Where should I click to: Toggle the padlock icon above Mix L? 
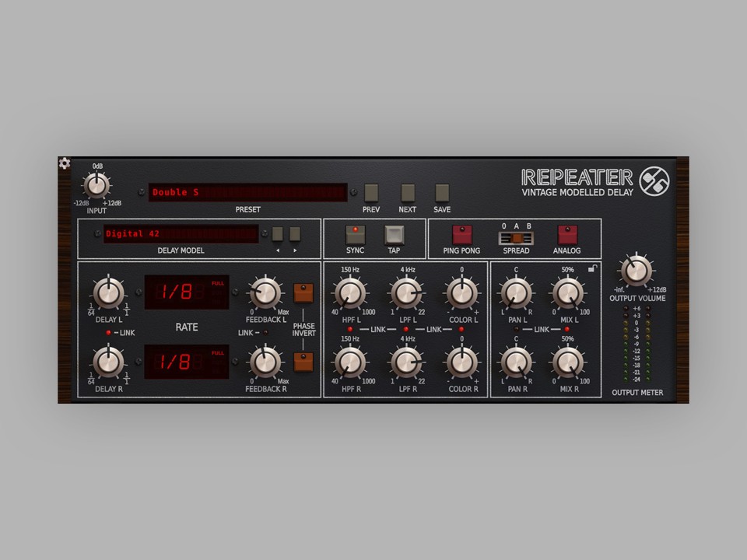click(592, 268)
